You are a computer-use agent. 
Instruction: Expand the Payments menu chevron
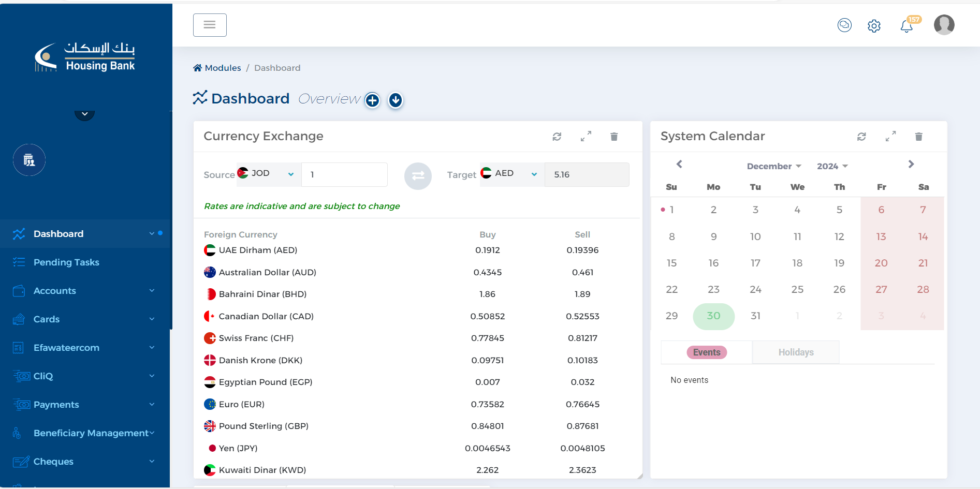pyautogui.click(x=152, y=405)
